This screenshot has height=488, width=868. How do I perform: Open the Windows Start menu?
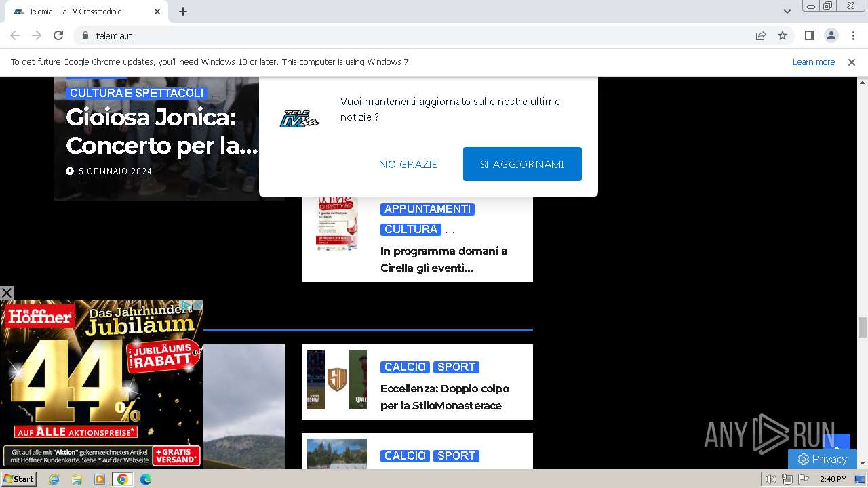click(x=18, y=479)
